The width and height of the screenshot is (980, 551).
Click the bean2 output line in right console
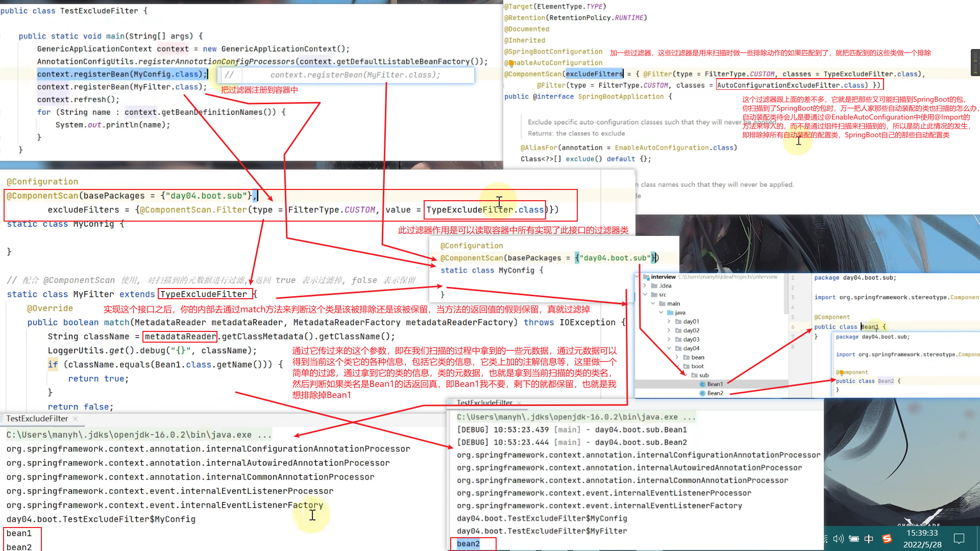[468, 544]
